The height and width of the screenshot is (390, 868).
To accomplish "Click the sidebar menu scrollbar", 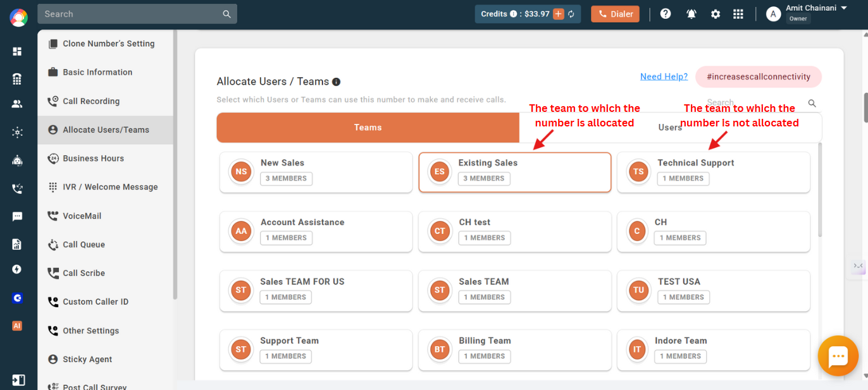I will 175,164.
